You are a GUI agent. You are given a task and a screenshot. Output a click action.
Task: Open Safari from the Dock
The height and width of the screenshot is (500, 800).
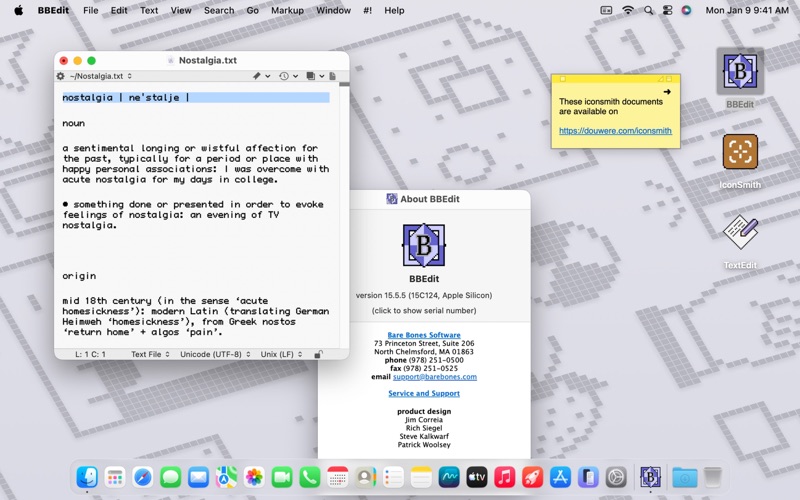(142, 478)
